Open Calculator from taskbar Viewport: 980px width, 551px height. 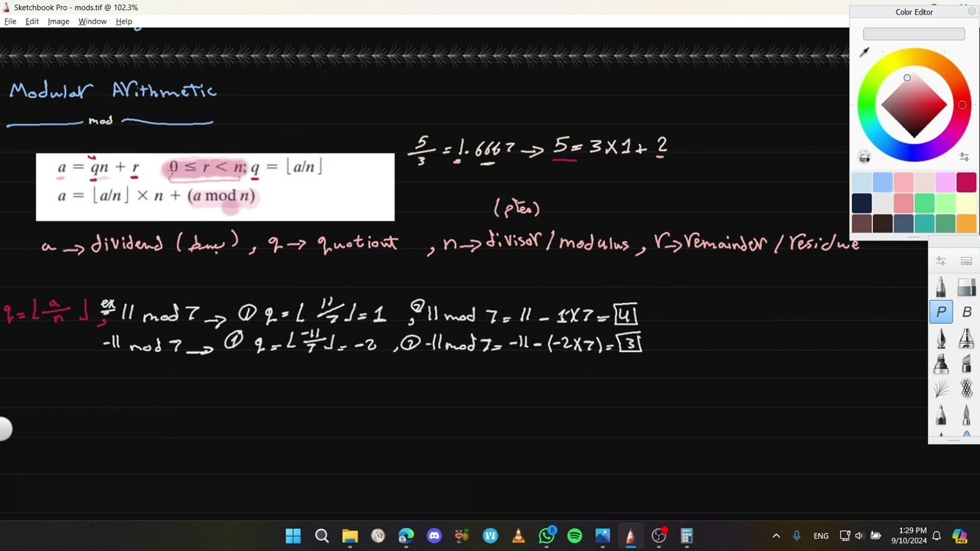click(687, 536)
